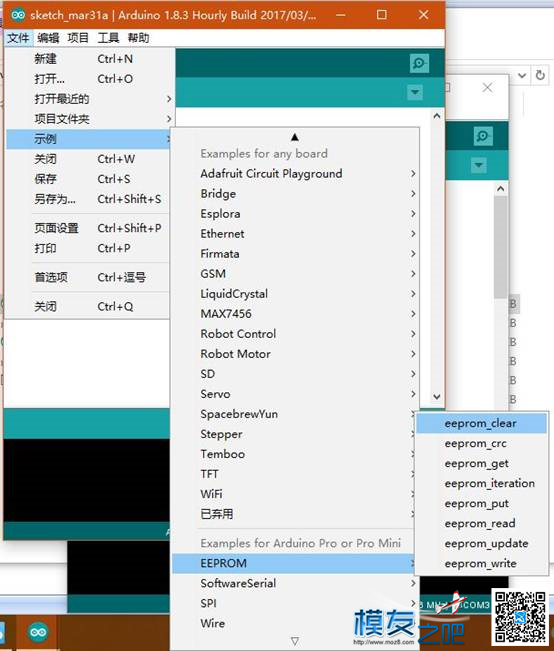Choose 另存为... menu entry
Image resolution: width=554 pixels, height=651 pixels.
click(89, 199)
